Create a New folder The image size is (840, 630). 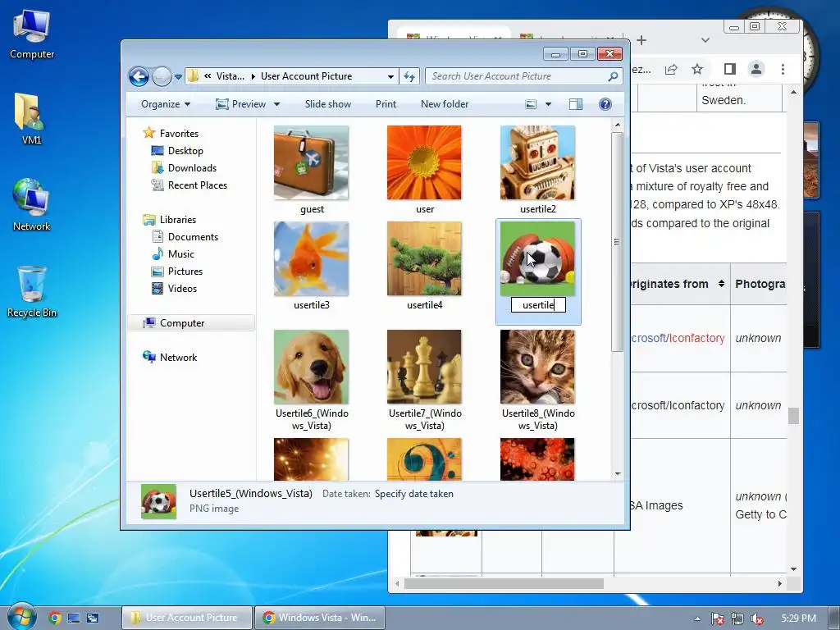(445, 104)
